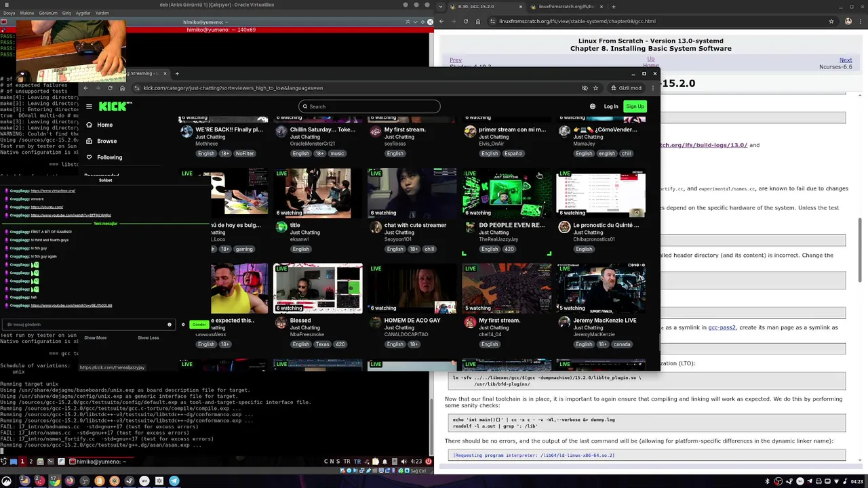Open Aygıtlar menu in VirtualBox window
The image size is (868, 488).
[83, 13]
